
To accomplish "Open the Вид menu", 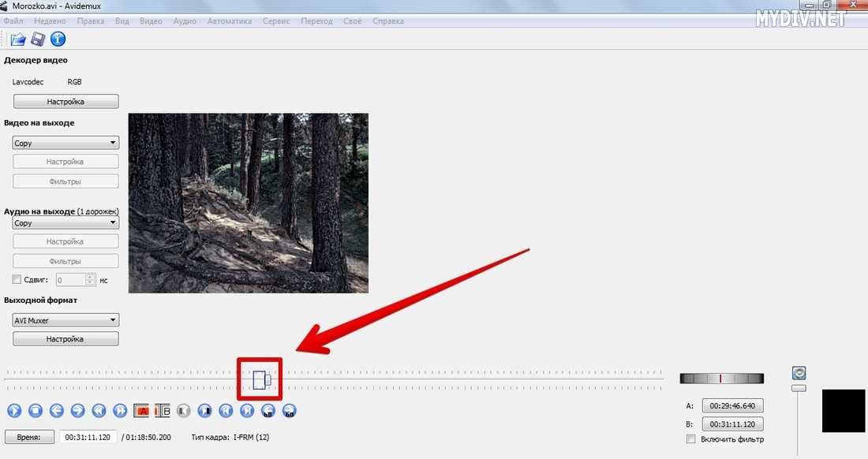I will point(122,21).
